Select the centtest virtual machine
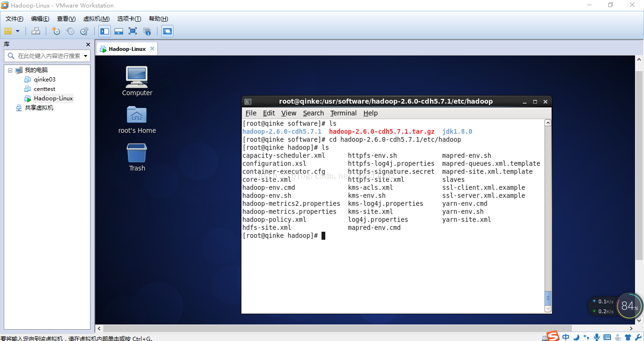Screen dimensions: 644x341 [44, 89]
